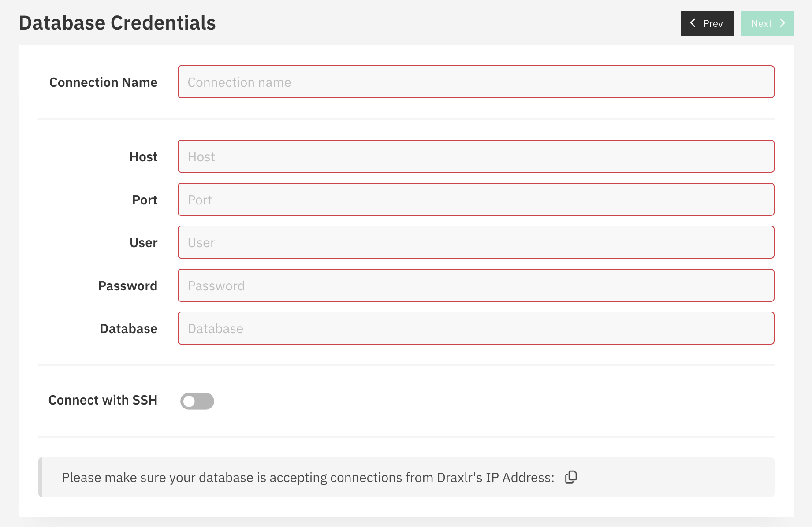The image size is (812, 527).
Task: Focus the Password input field
Action: [x=476, y=286]
